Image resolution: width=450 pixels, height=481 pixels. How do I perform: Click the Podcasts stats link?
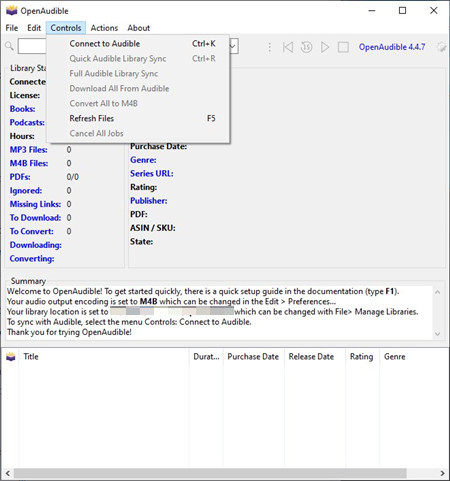pyautogui.click(x=27, y=122)
